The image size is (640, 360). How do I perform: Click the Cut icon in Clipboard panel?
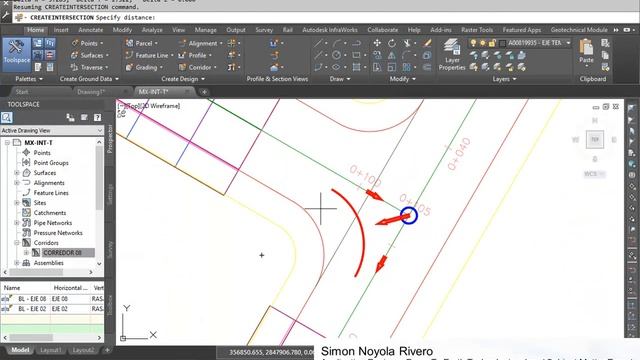[605, 43]
